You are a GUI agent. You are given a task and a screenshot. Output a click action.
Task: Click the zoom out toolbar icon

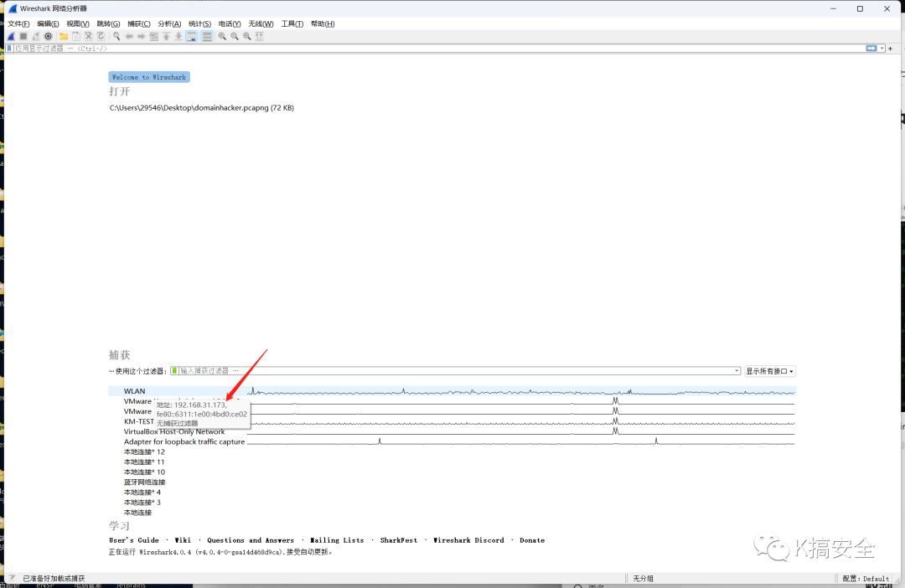pos(235,36)
